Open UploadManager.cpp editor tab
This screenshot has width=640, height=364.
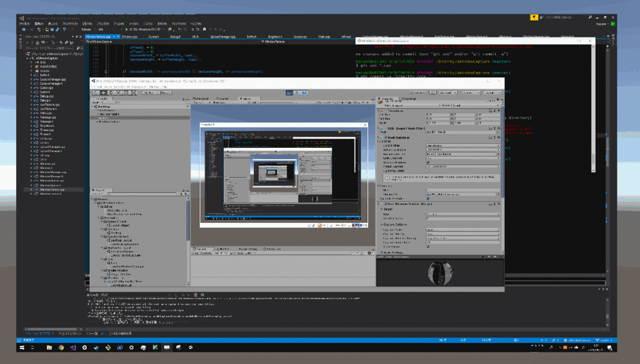click(x=223, y=37)
